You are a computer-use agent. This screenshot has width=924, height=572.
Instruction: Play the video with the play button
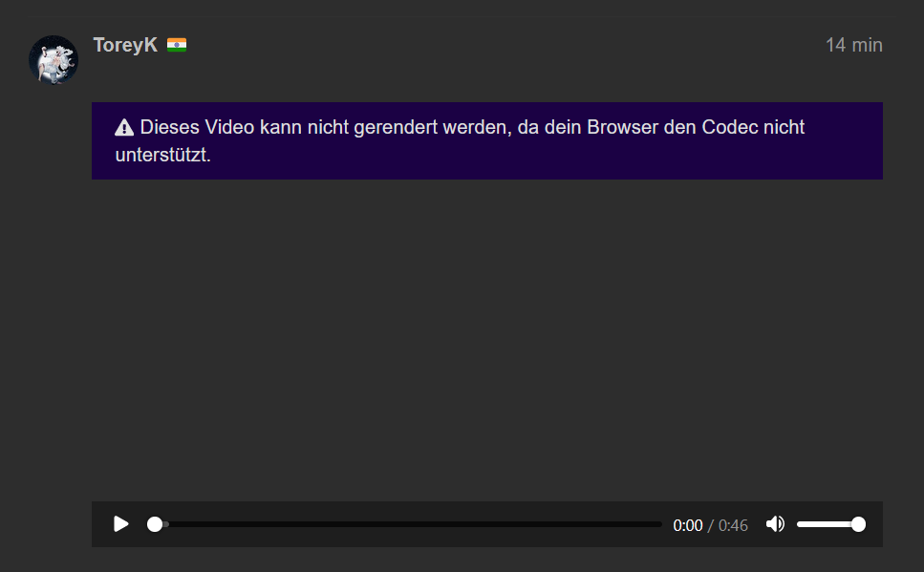pos(120,524)
